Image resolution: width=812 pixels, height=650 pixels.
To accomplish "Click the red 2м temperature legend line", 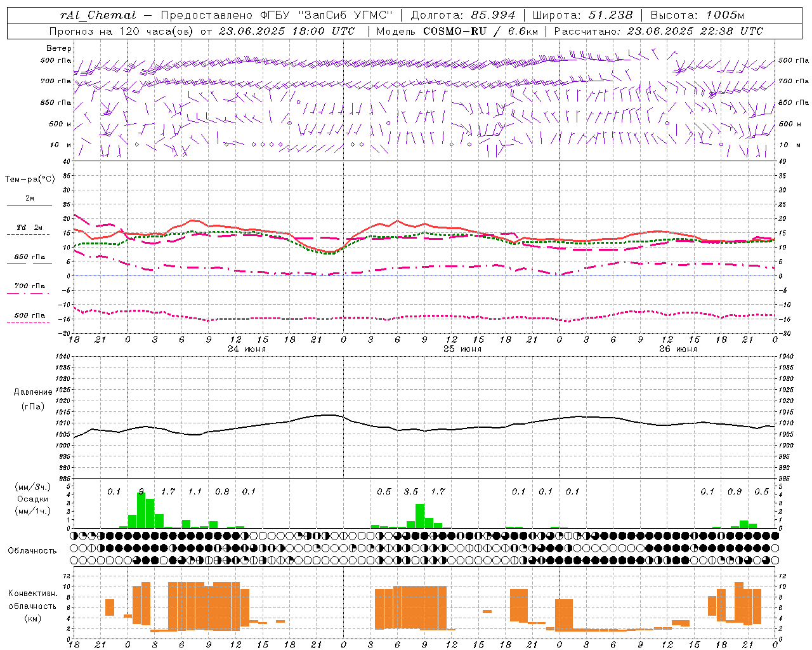I will point(29,205).
